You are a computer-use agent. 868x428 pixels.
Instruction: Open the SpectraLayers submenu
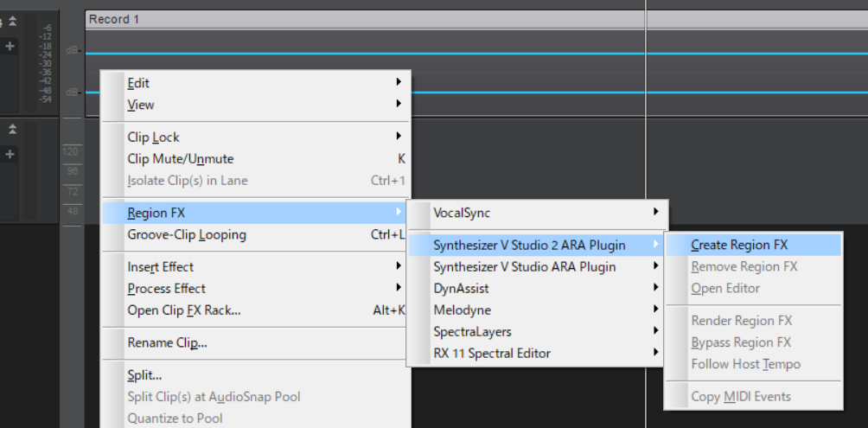pos(536,332)
